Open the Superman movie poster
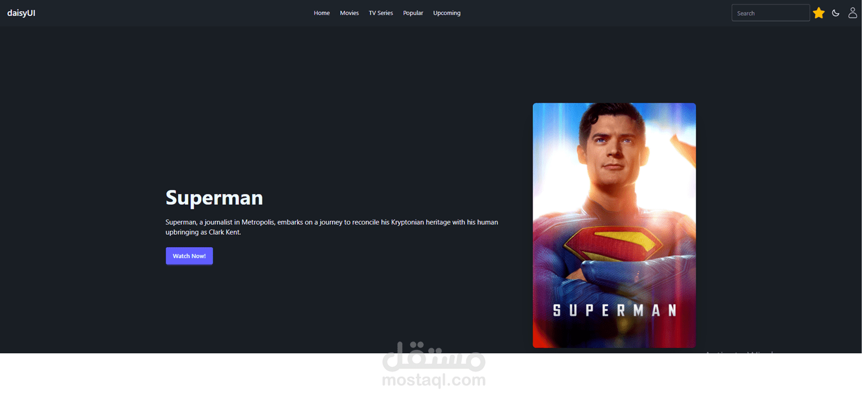 (x=614, y=225)
